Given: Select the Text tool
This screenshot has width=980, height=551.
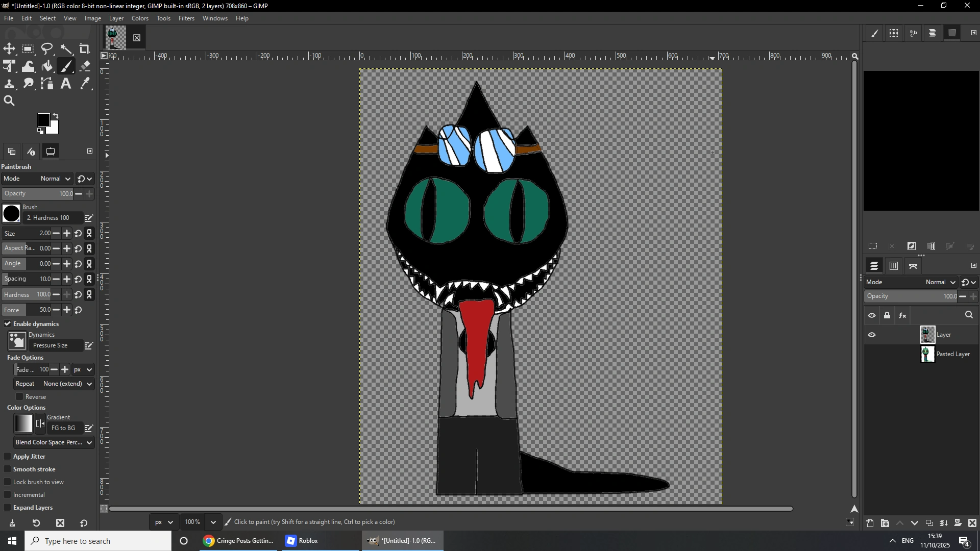Looking at the screenshot, I should 66,84.
